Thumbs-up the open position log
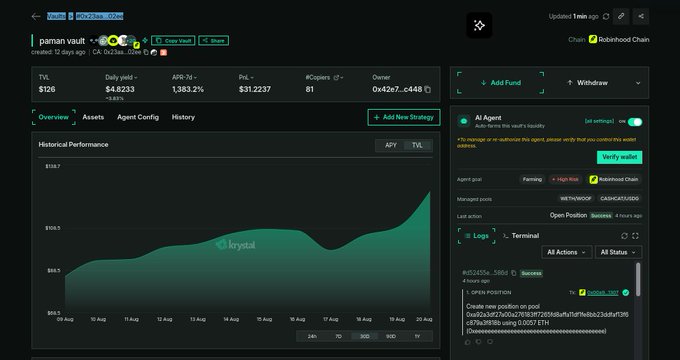This screenshot has height=360, width=680. tap(468, 342)
